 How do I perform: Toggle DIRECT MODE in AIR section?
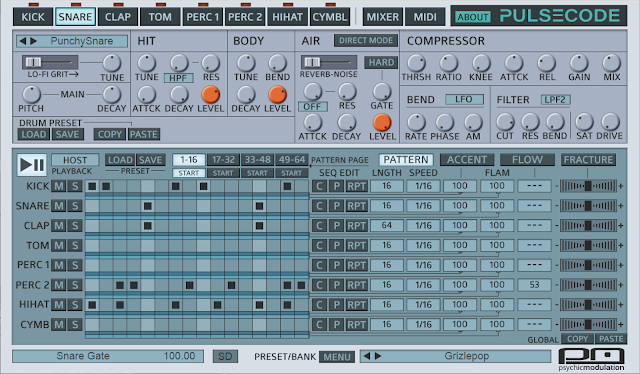pyautogui.click(x=366, y=40)
